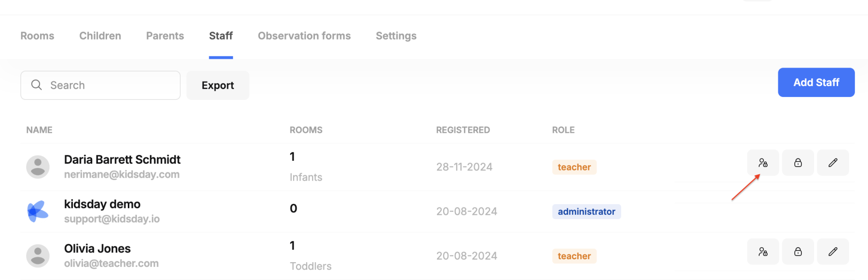Click the Add Staff button
868x280 pixels.
click(x=816, y=83)
